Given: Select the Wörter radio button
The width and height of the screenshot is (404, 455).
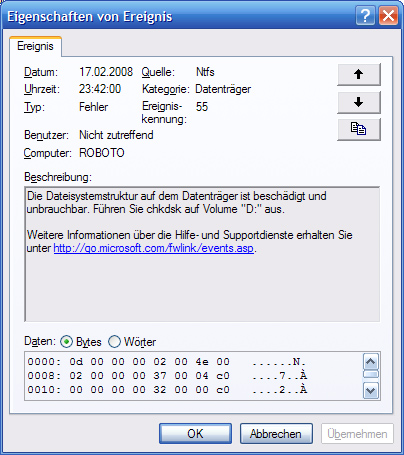Looking at the screenshot, I should tap(114, 342).
